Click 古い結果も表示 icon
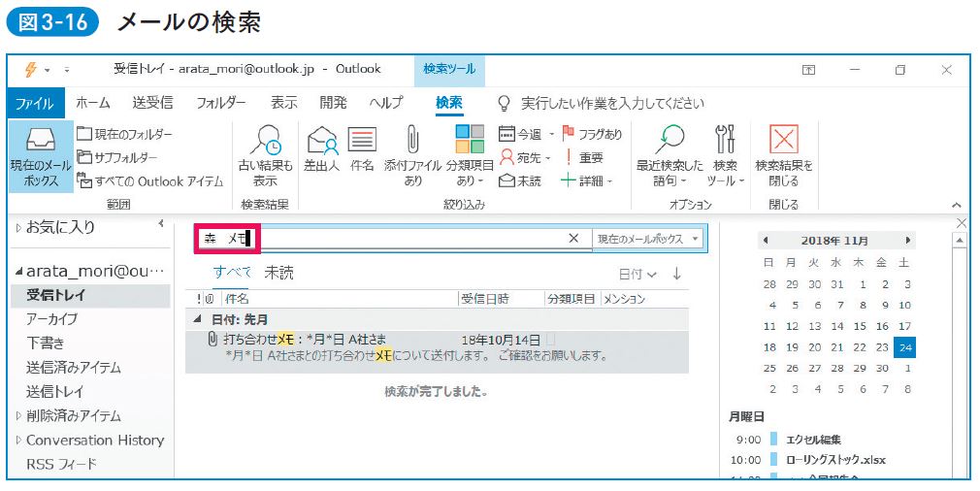Viewport: 980px width, 491px height. click(266, 140)
